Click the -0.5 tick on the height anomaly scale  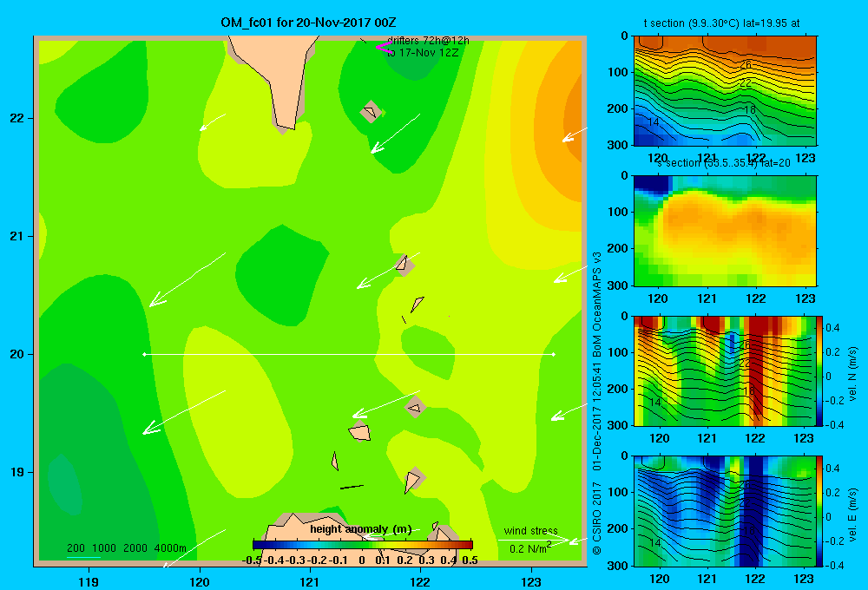pyautogui.click(x=252, y=560)
